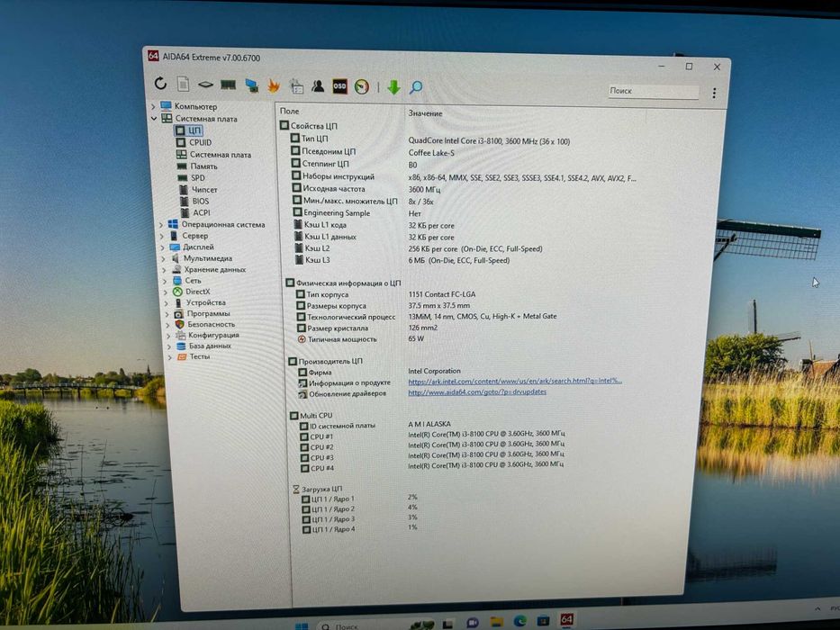
Task: Select the BIOS tree item
Action: (x=194, y=202)
